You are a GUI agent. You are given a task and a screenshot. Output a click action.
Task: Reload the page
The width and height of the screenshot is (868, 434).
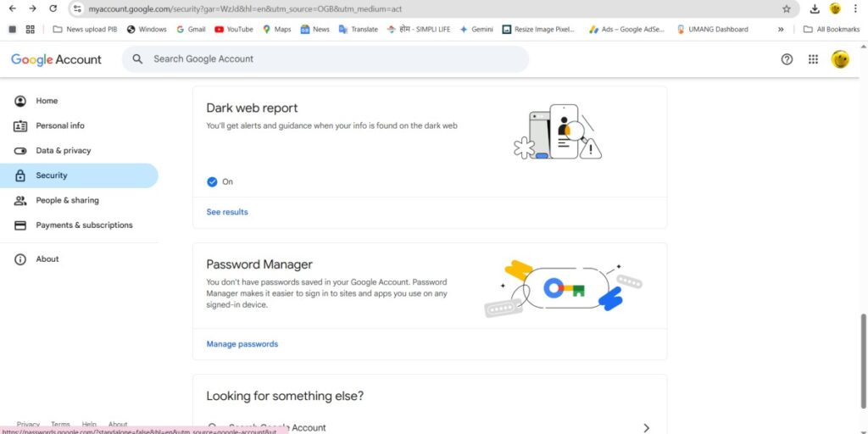click(53, 8)
